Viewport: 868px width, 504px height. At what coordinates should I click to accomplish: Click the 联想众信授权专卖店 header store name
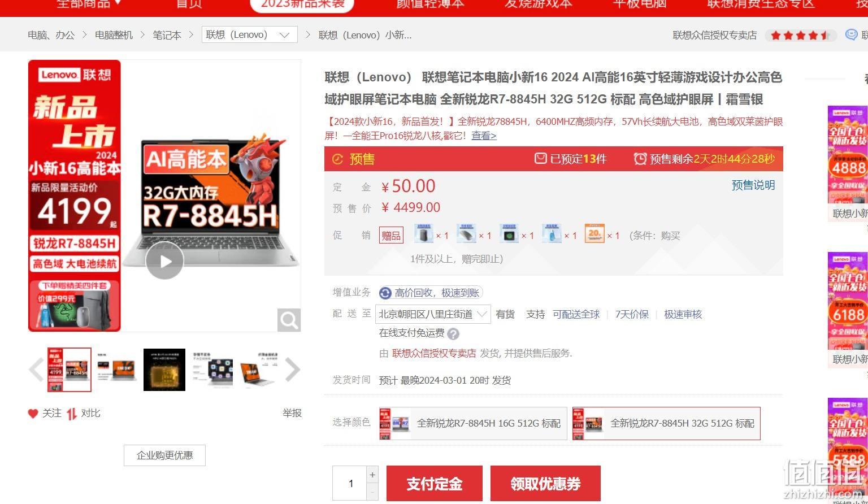coord(714,35)
